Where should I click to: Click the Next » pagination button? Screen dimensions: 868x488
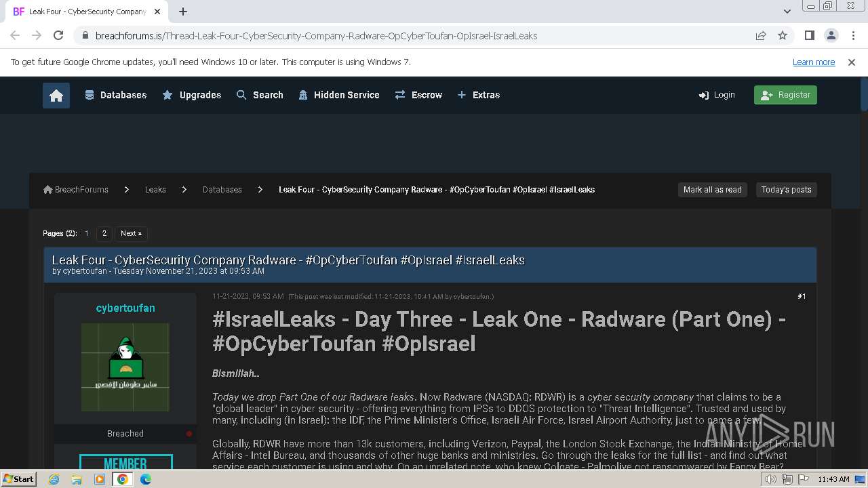(131, 233)
